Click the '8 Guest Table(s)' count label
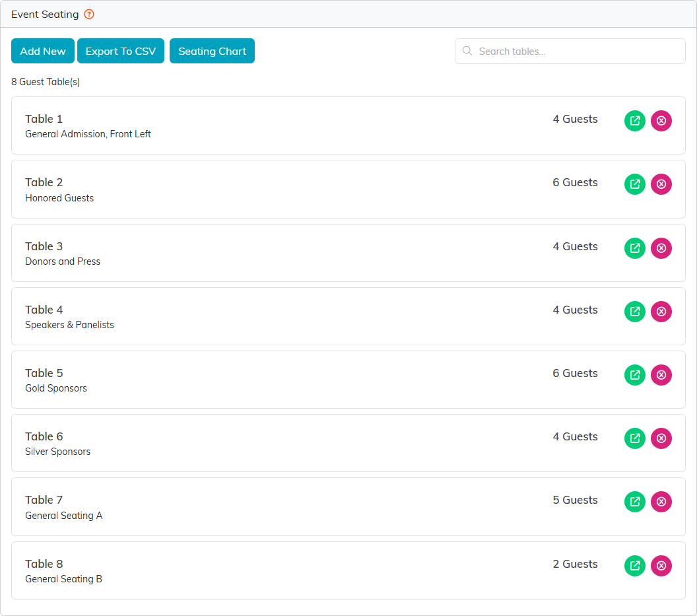The height and width of the screenshot is (616, 697). pyautogui.click(x=46, y=82)
